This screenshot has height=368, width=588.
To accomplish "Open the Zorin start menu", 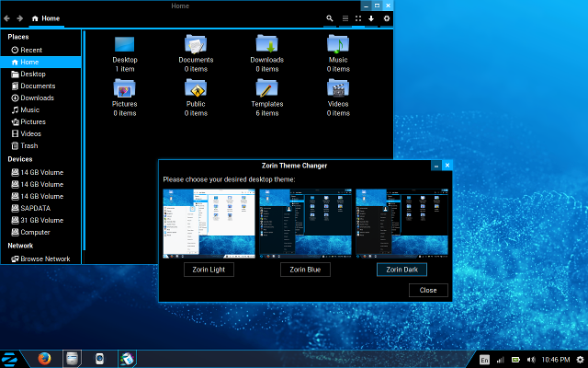I will pos(10,359).
